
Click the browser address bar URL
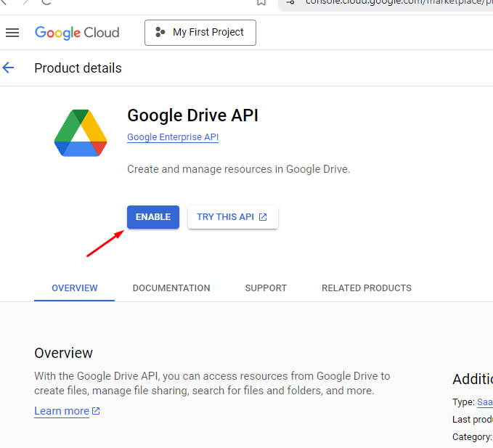point(399,2)
